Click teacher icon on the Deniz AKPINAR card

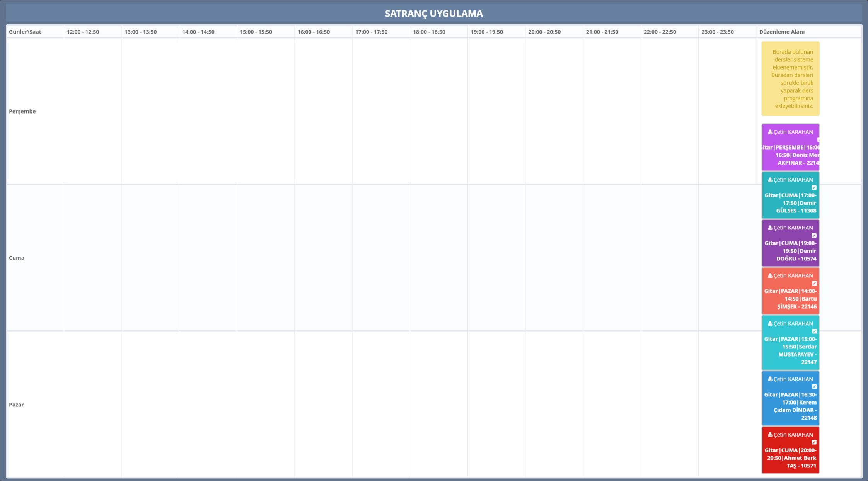tap(770, 132)
